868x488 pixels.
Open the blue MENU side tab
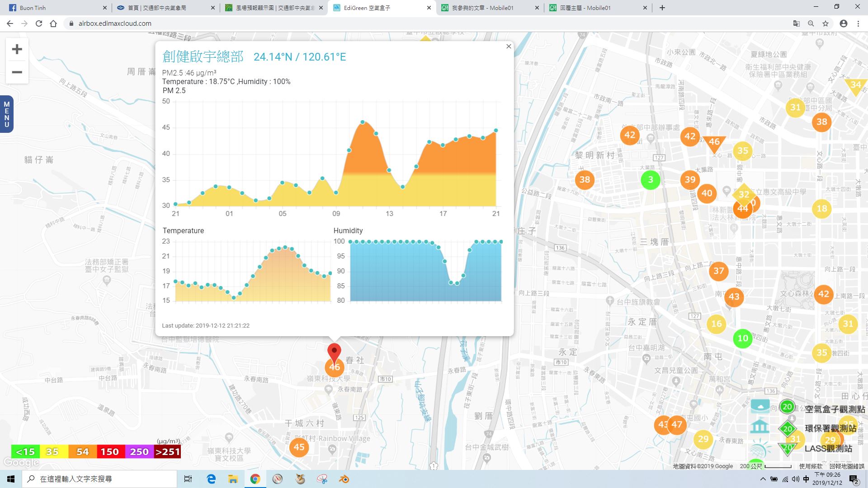[x=6, y=114]
